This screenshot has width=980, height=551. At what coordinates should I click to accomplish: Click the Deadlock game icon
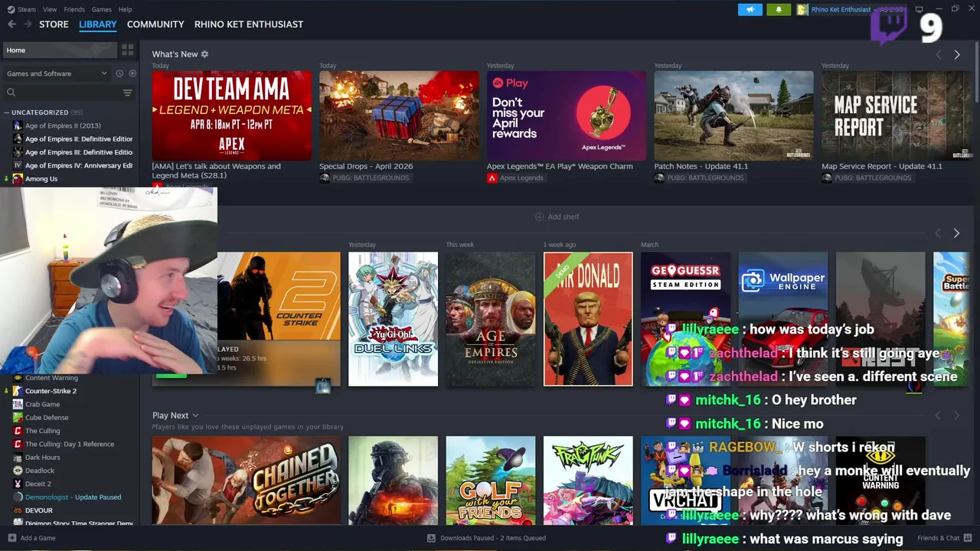pyautogui.click(x=18, y=471)
